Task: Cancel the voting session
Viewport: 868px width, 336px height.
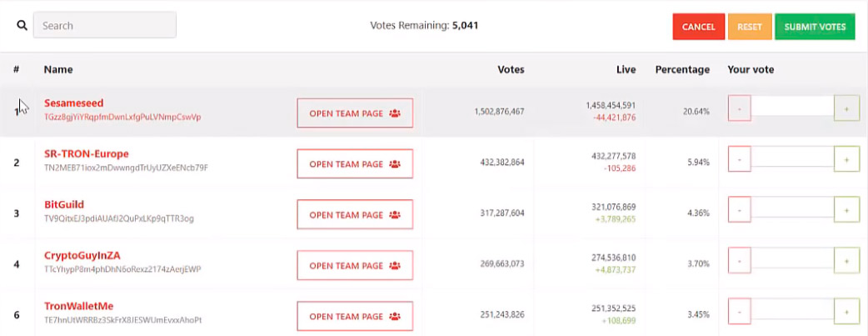Action: [699, 27]
